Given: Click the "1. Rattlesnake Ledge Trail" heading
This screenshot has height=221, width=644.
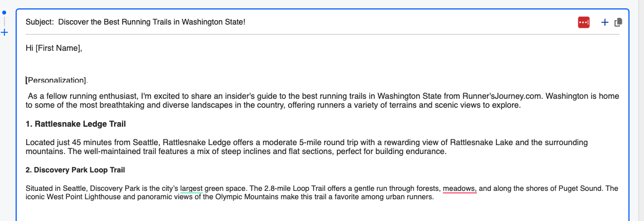Looking at the screenshot, I should click(x=76, y=124).
